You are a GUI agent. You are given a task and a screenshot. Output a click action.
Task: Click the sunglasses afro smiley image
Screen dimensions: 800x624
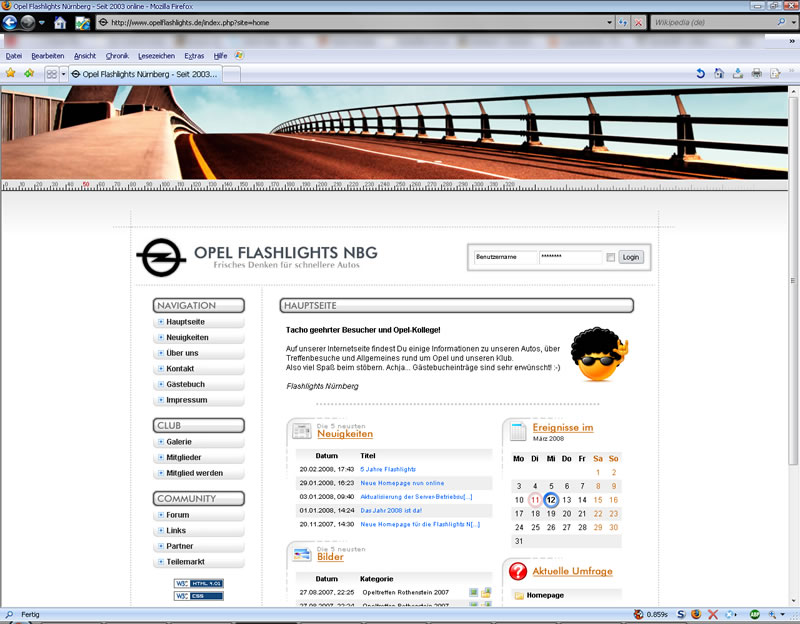(599, 354)
